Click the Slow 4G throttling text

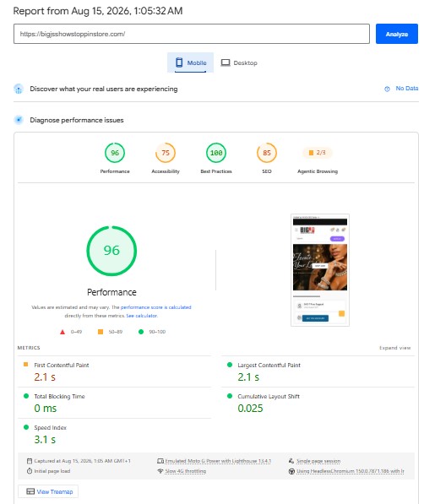(185, 471)
